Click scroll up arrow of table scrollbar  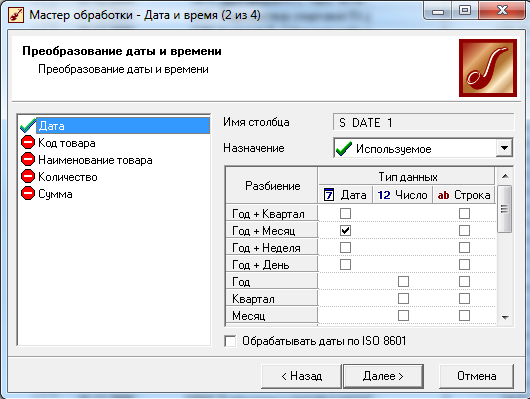pyautogui.click(x=505, y=176)
